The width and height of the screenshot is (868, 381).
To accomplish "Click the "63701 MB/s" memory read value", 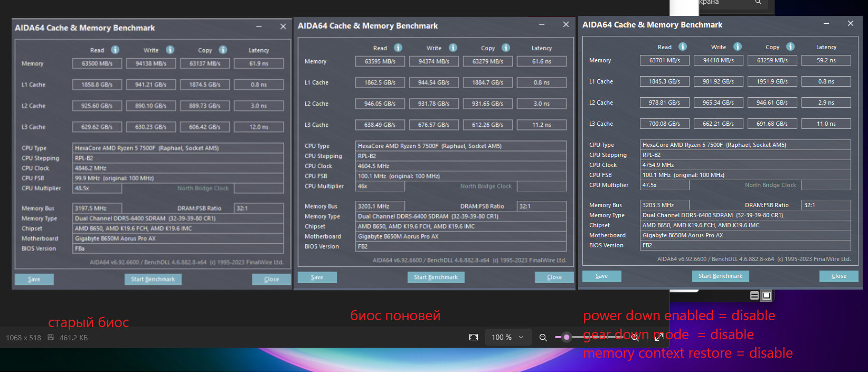I will [x=665, y=60].
